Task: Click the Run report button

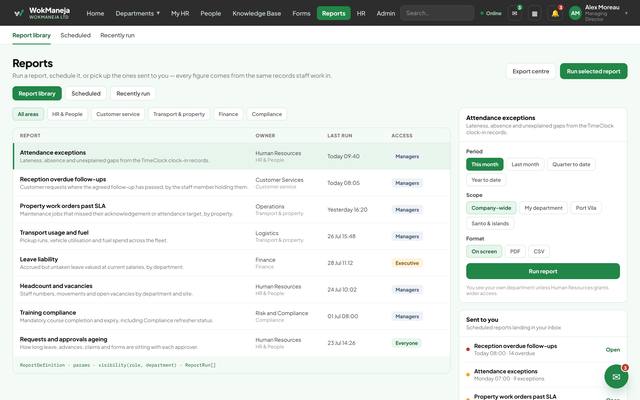Action: (543, 271)
